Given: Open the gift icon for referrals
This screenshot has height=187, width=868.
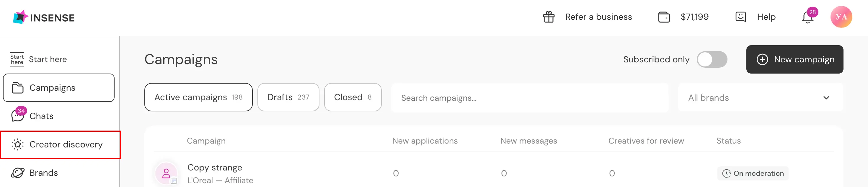Looking at the screenshot, I should pos(548,17).
